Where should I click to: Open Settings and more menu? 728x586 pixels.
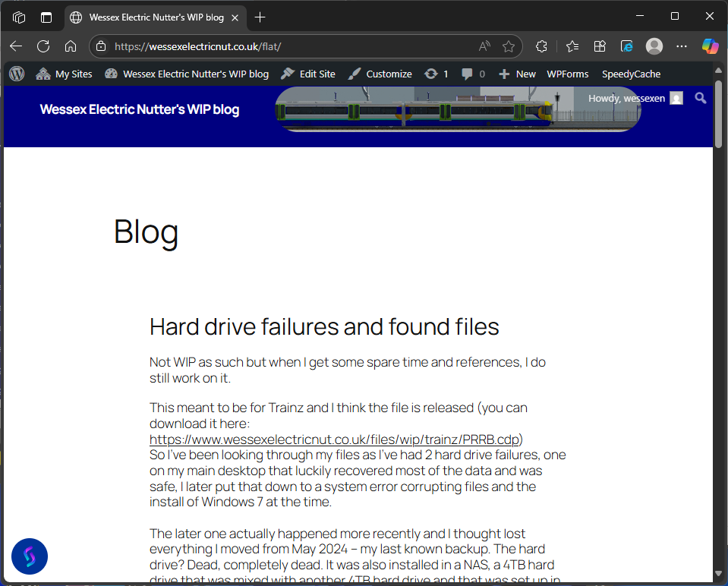(x=682, y=46)
